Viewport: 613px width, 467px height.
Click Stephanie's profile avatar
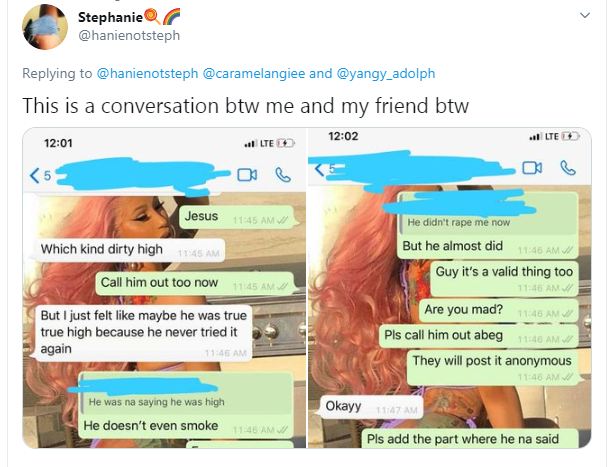(45, 27)
